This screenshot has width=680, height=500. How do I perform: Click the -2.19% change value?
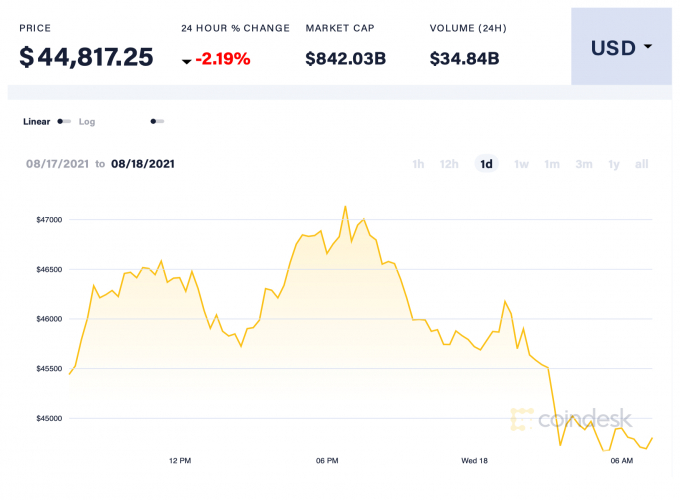(x=223, y=59)
